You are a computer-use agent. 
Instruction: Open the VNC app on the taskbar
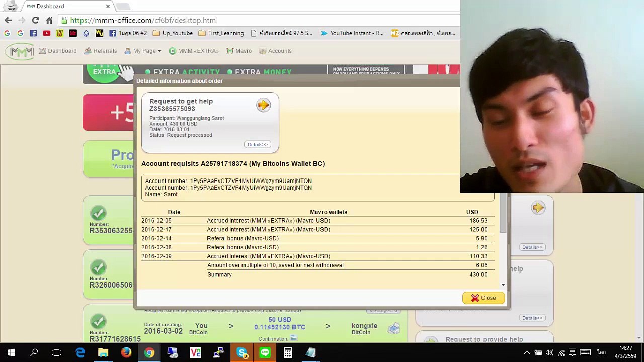[195, 353]
